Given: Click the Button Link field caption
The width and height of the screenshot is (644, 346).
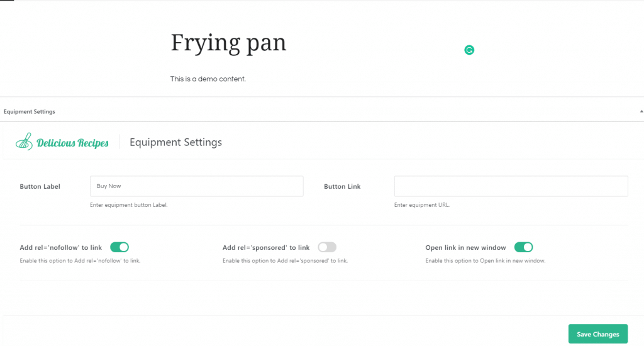Looking at the screenshot, I should tap(342, 186).
